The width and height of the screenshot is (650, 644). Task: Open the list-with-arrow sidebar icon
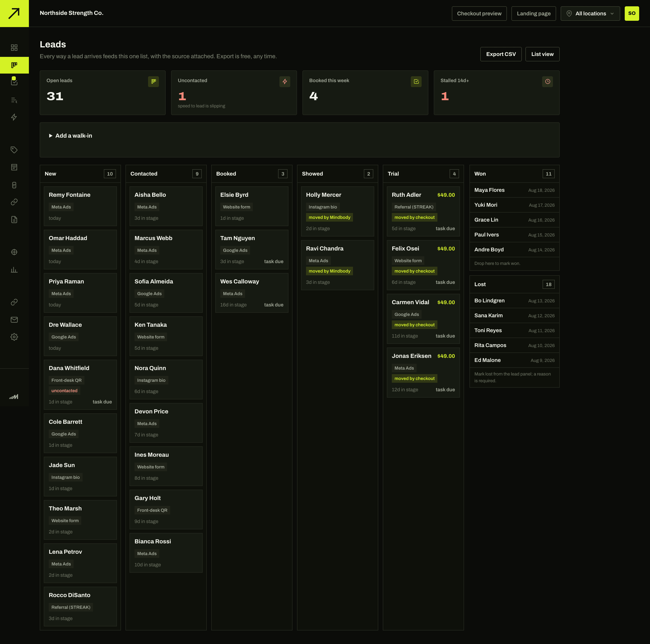coord(14,100)
